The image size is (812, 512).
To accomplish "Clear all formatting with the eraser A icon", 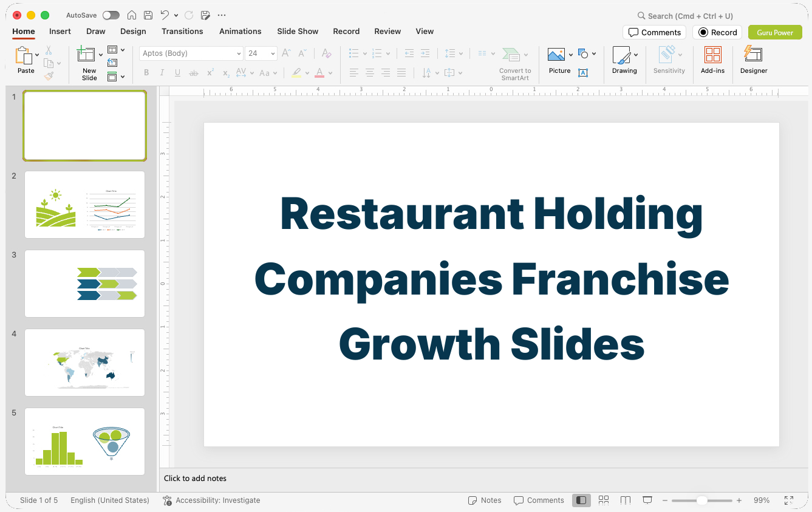I will [326, 53].
